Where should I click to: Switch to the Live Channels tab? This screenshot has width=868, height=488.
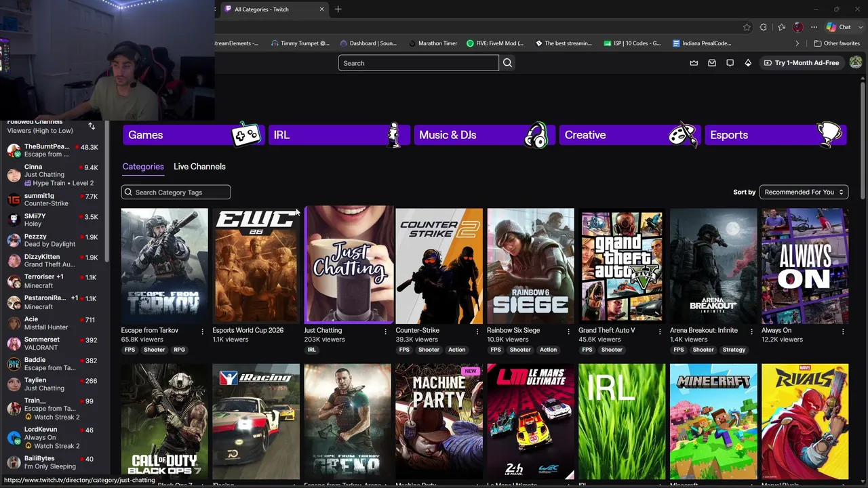199,167
